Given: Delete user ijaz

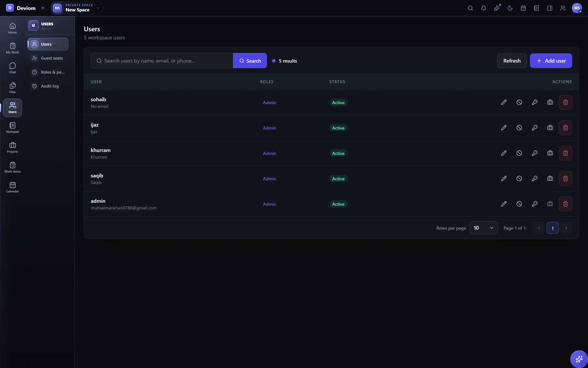Looking at the screenshot, I should tap(565, 128).
